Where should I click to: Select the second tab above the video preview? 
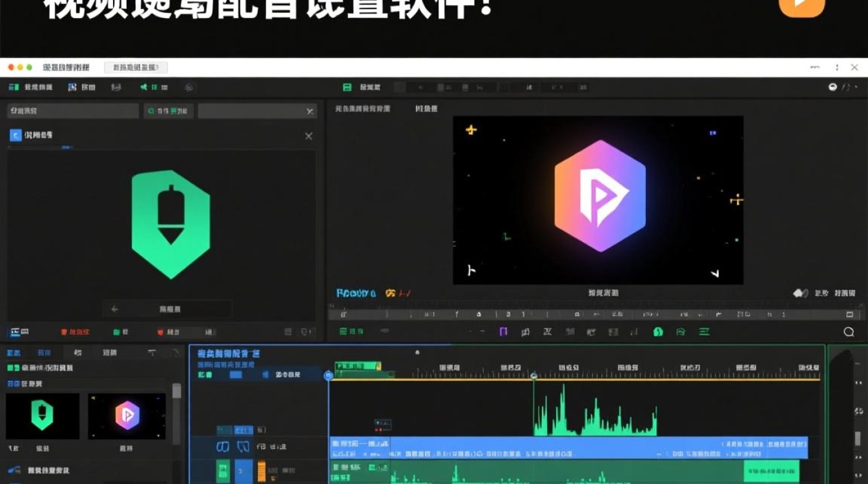[x=426, y=109]
